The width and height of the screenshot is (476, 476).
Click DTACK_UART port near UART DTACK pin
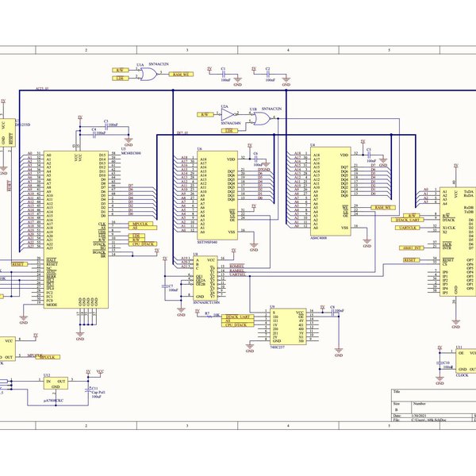tap(408, 220)
